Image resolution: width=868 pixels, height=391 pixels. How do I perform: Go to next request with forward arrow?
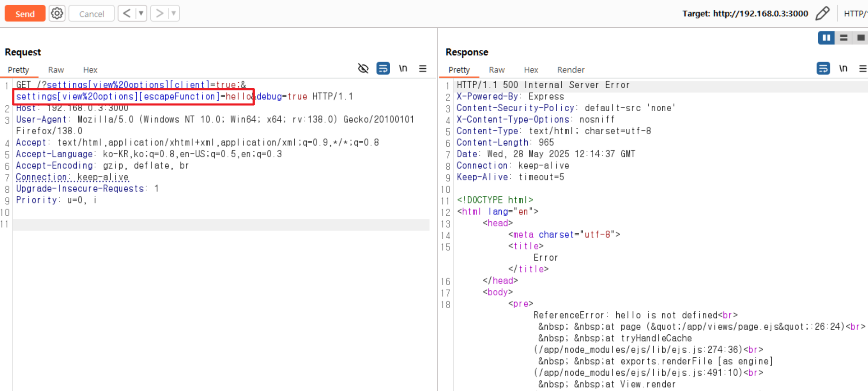point(159,13)
